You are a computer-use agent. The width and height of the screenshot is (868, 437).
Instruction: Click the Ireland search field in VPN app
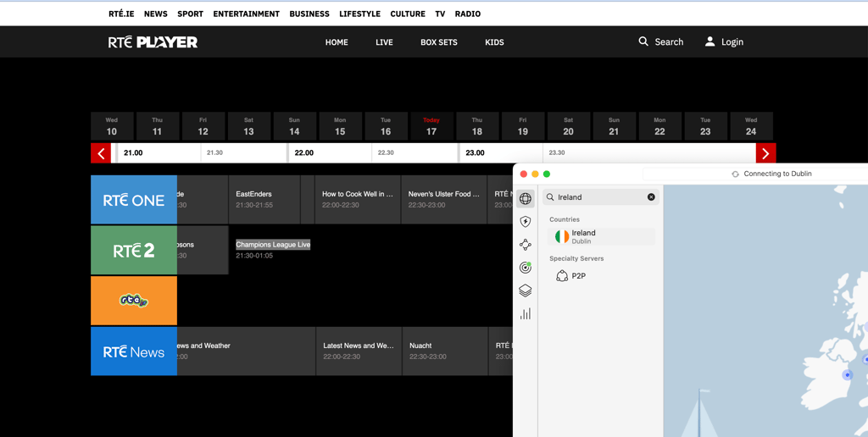(601, 197)
